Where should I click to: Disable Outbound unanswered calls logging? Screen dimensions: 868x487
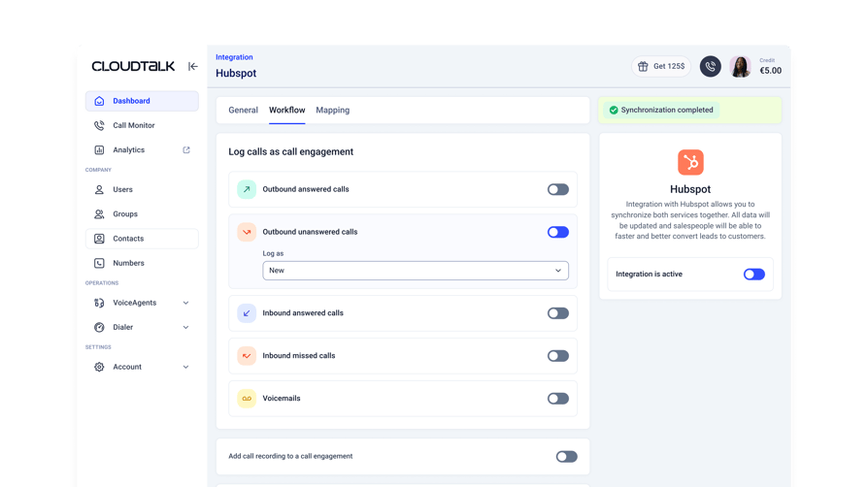(x=558, y=233)
